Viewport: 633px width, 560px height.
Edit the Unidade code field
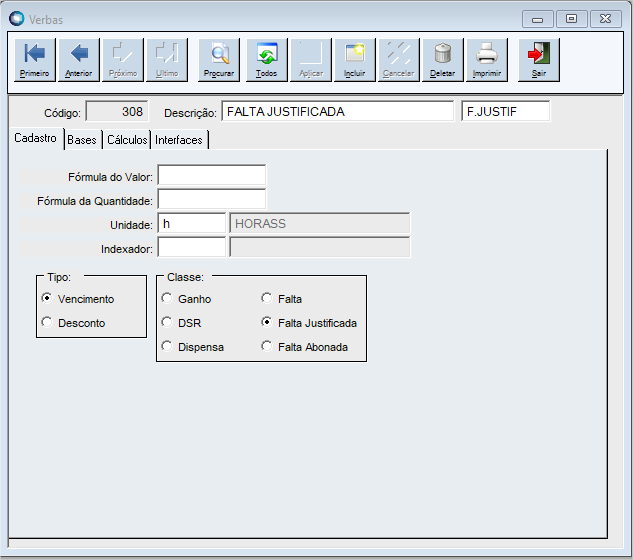point(191,223)
